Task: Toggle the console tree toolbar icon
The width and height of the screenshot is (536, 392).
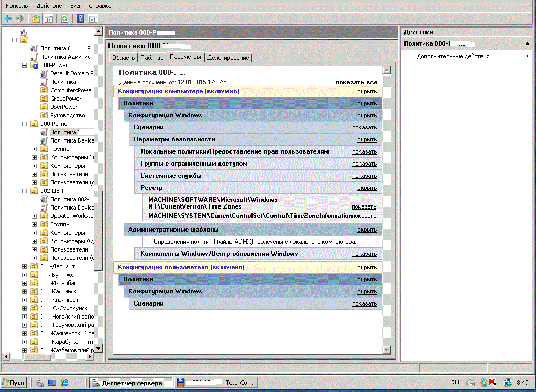Action: point(48,18)
